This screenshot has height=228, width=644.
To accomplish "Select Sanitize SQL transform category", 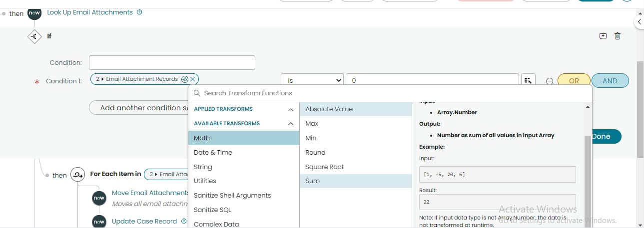I will click(244, 210).
